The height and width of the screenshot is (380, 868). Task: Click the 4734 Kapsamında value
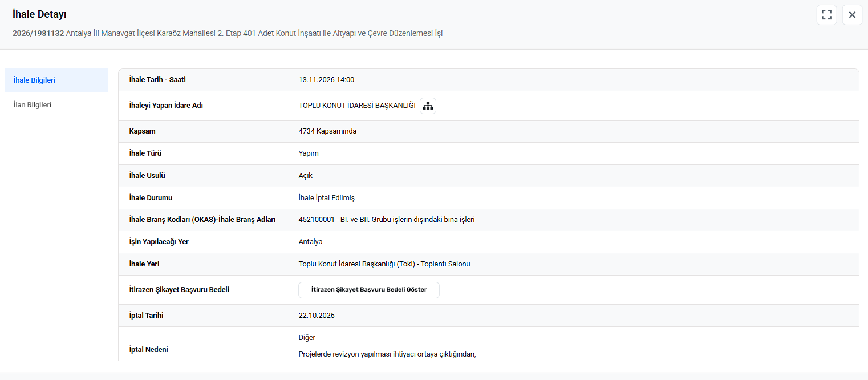(327, 131)
